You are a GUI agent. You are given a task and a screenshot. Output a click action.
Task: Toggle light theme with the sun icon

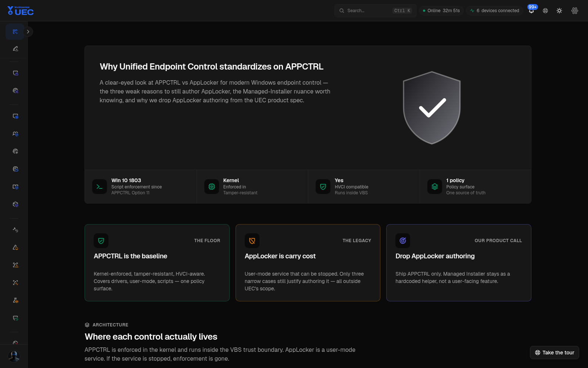(x=559, y=11)
